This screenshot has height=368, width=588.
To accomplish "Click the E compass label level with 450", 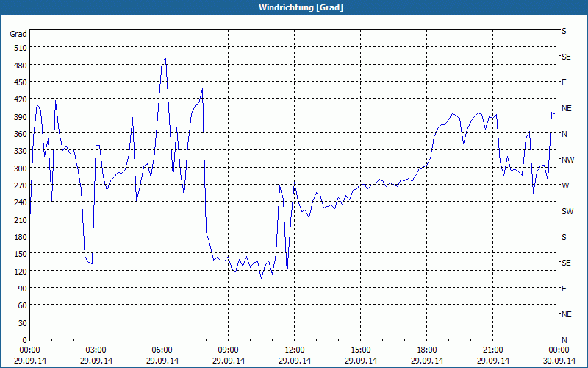I will click(564, 82).
